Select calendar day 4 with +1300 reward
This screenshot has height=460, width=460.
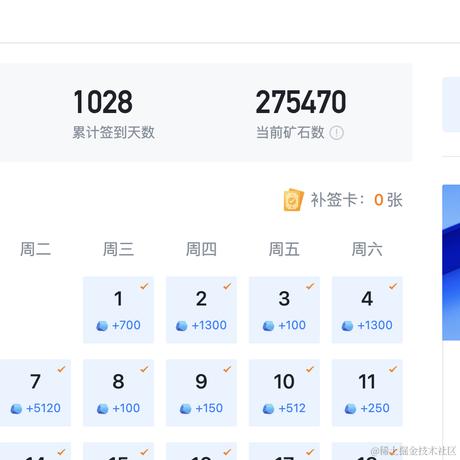click(367, 310)
